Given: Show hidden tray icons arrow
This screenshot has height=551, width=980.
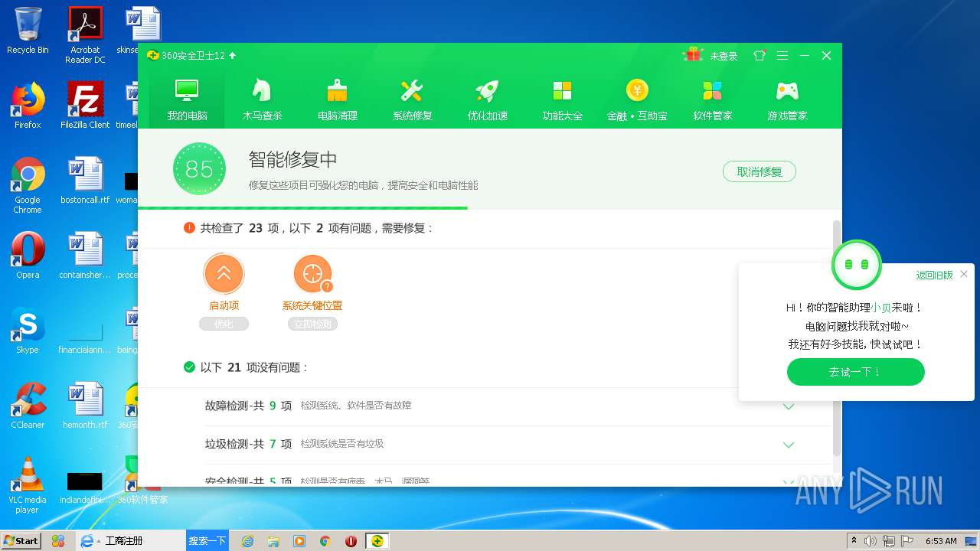Looking at the screenshot, I should pos(853,541).
